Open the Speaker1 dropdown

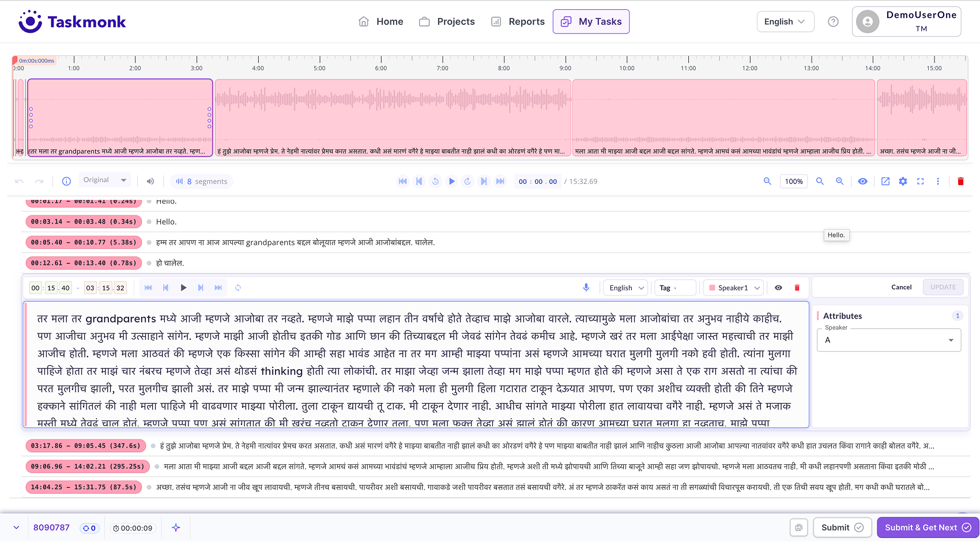point(734,287)
